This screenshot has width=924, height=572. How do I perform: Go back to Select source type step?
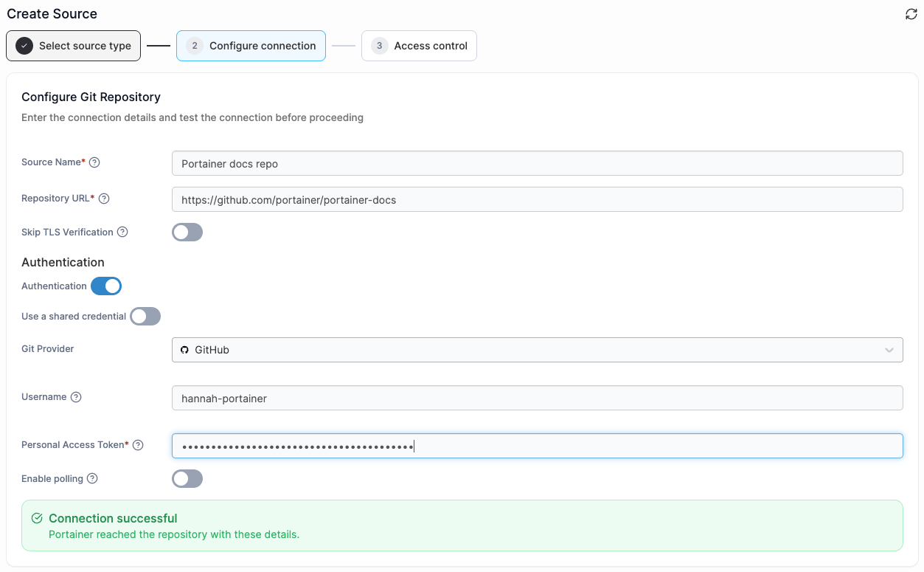pyautogui.click(x=74, y=46)
